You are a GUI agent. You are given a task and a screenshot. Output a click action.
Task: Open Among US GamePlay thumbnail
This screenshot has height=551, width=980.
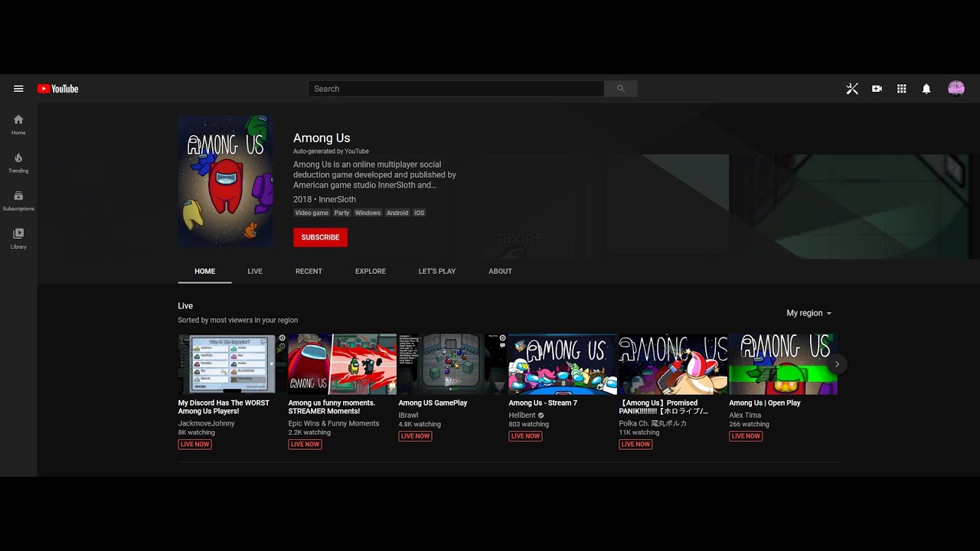coord(452,364)
